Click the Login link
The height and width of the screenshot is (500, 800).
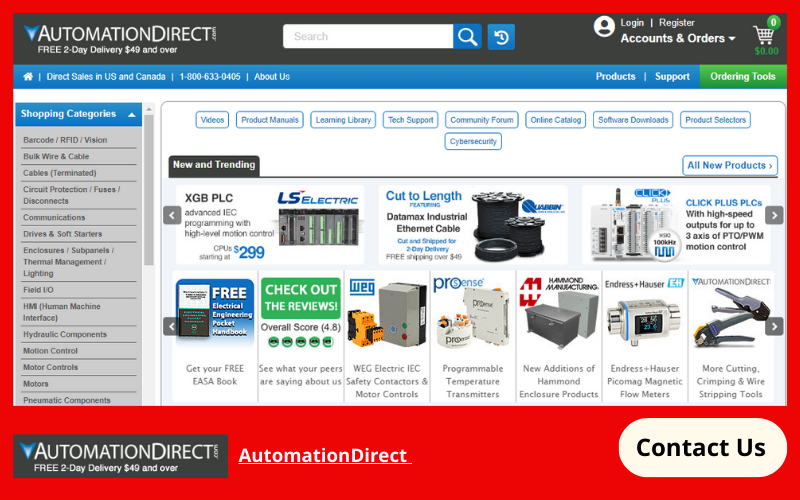tap(632, 22)
